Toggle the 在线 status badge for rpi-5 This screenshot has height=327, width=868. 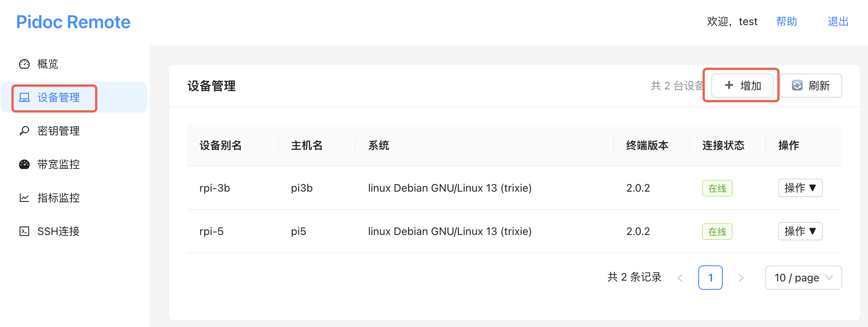click(x=717, y=231)
